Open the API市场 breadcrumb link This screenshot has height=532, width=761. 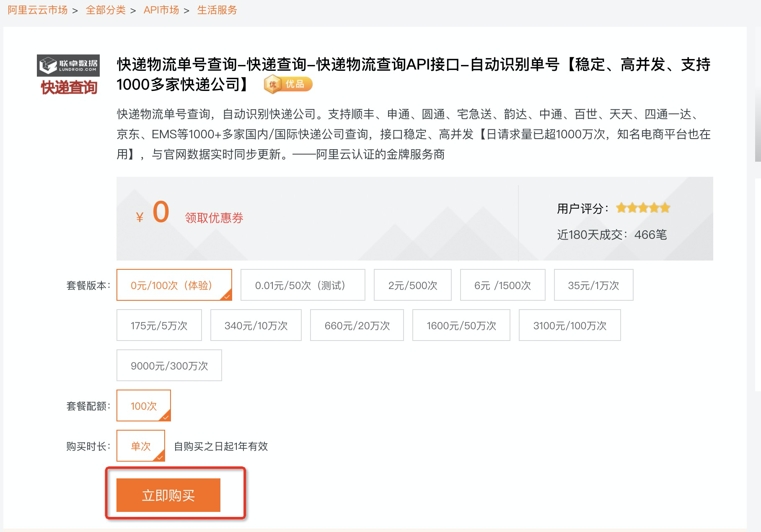click(x=161, y=10)
